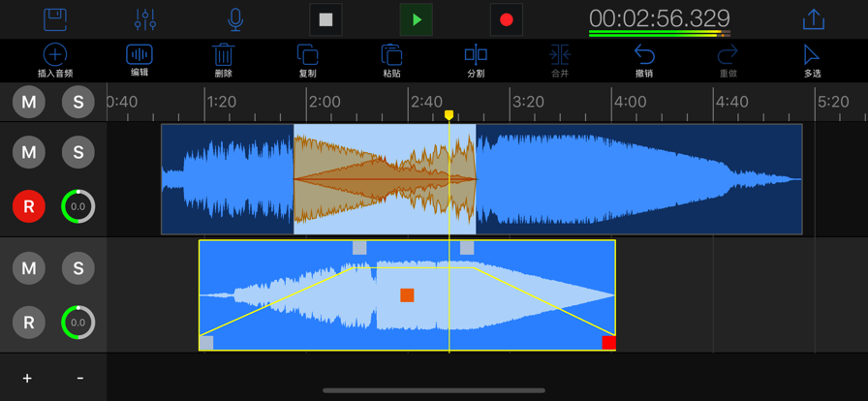Tap the 5:20 mark on the timeline ruler

click(x=833, y=102)
